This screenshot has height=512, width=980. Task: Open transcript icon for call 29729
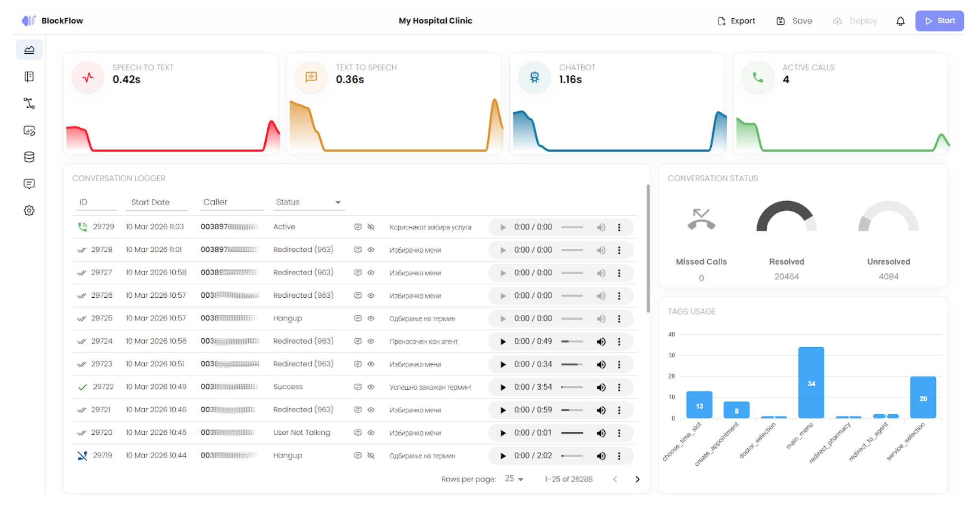point(358,227)
